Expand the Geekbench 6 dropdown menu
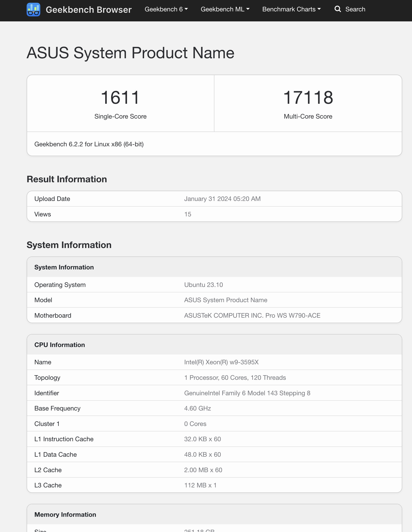Image resolution: width=412 pixels, height=532 pixels. pos(166,9)
